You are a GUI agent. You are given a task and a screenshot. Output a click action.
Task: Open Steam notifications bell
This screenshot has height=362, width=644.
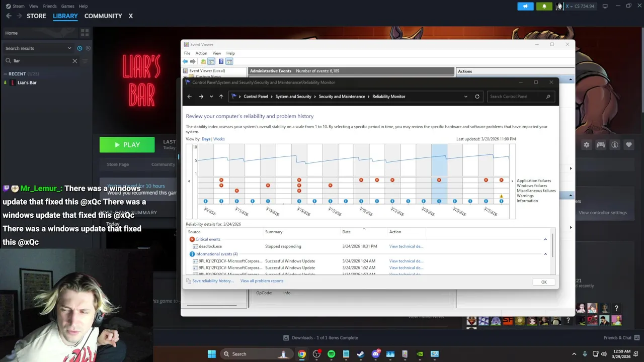pos(544,6)
